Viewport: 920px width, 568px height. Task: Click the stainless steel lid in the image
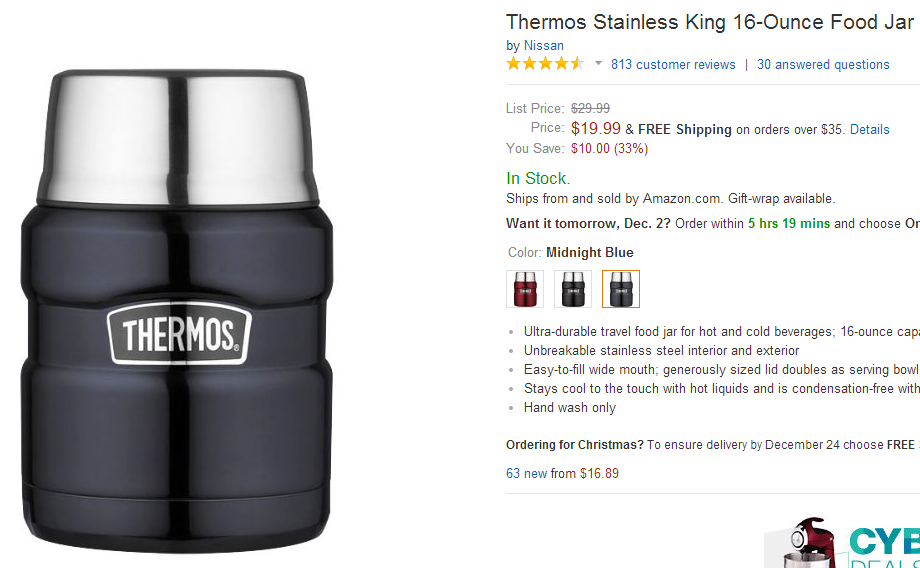pos(175,135)
